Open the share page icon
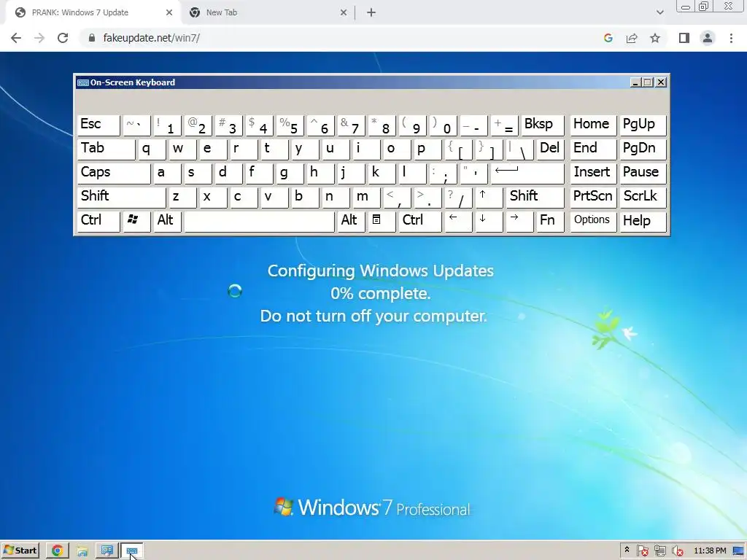747x560 pixels. tap(632, 38)
